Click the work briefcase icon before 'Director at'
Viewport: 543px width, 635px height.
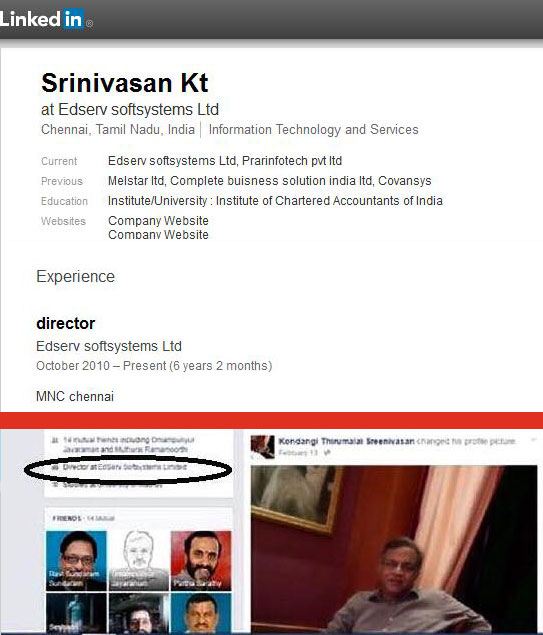pyautogui.click(x=55, y=467)
